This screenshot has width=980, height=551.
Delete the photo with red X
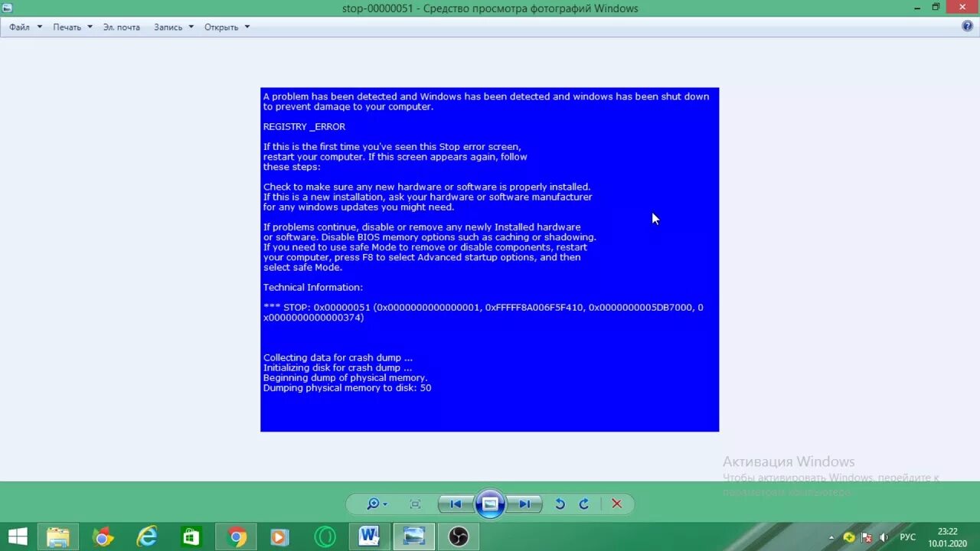point(616,504)
